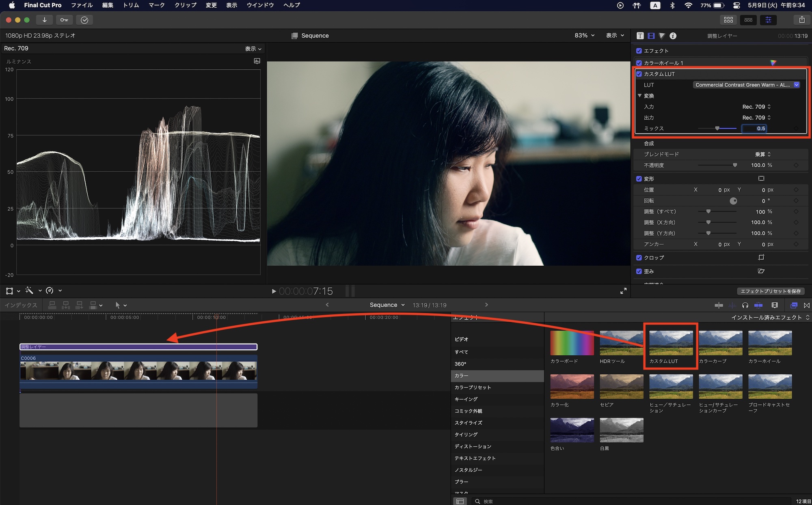This screenshot has width=812, height=505.
Task: Click the エフェクトプリセットを保存 button
Action: coord(770,291)
